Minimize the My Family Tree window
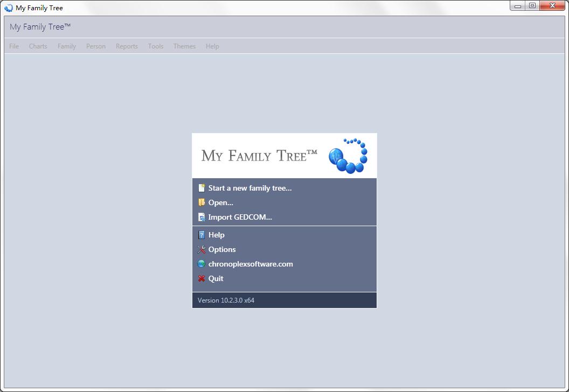569x392 pixels. 518,6
